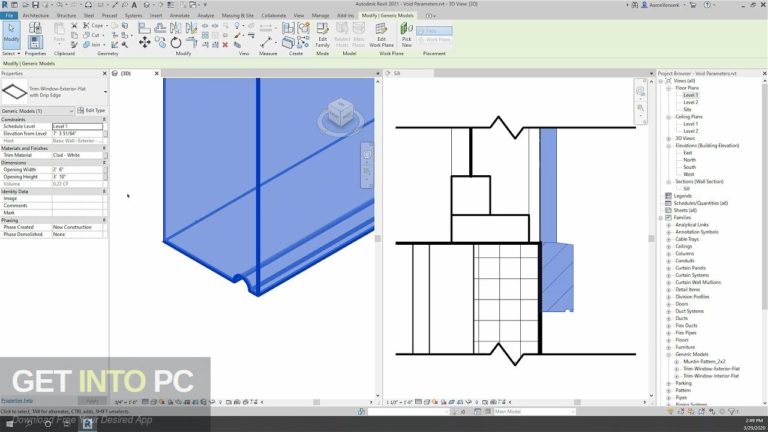This screenshot has height=432, width=768.
Task: Click the Text tool in quick access toolbar
Action: [134, 4]
